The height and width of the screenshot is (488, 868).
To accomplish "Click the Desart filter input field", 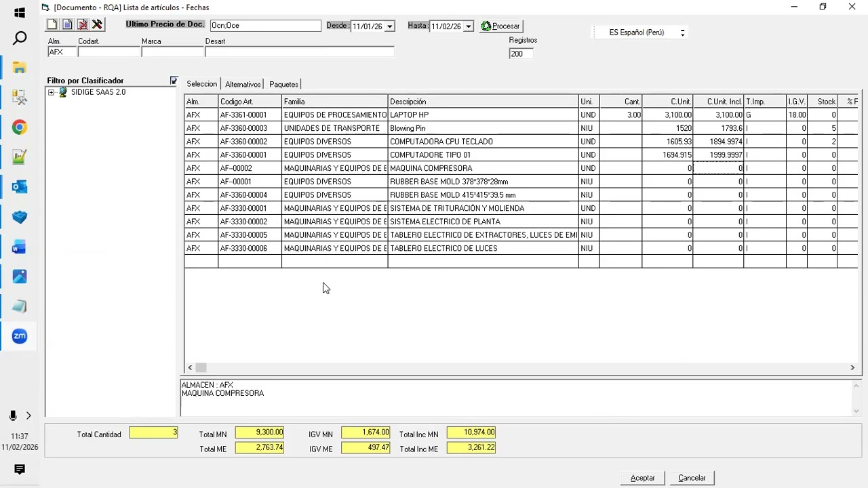I will point(299,52).
